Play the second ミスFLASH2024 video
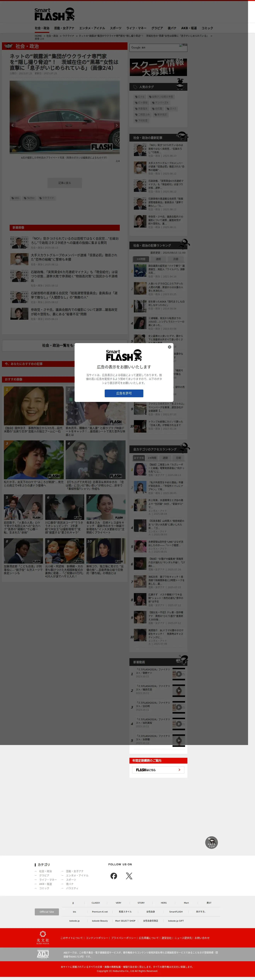The width and height of the screenshot is (255, 980). tap(179, 690)
